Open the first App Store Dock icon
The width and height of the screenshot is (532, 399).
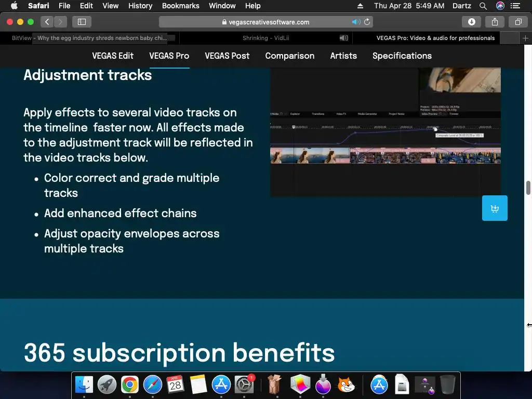pyautogui.click(x=221, y=385)
